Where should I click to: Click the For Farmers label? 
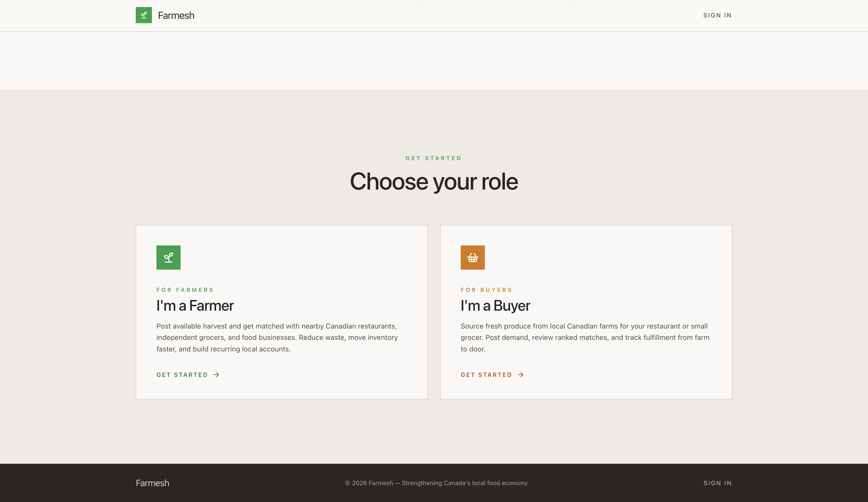[185, 290]
